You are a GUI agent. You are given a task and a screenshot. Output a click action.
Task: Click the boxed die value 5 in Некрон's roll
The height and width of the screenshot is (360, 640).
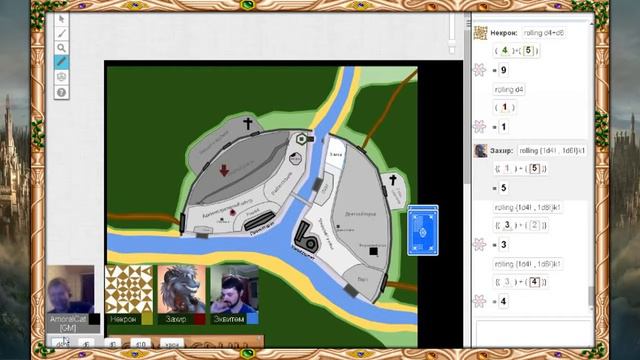tap(528, 51)
